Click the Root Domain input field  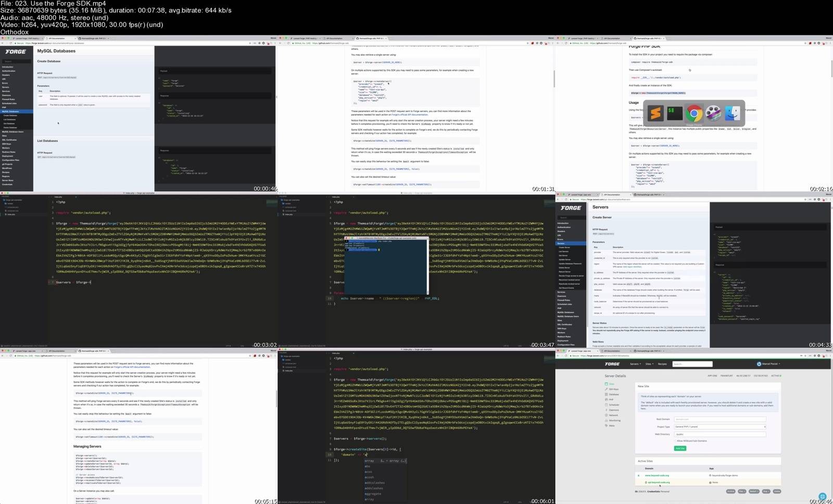720,419
